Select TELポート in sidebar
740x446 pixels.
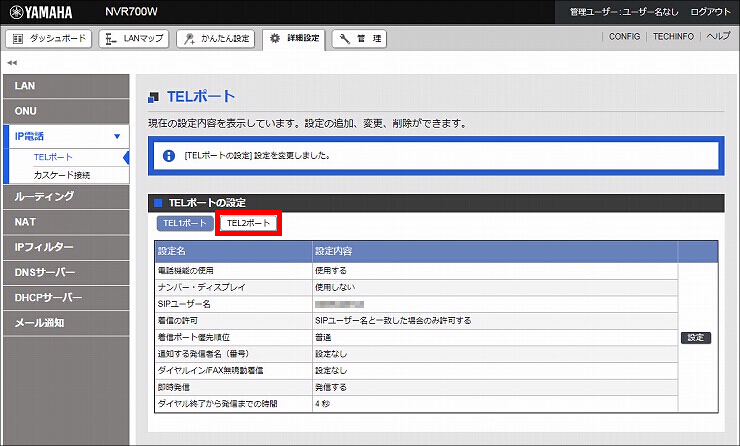click(x=53, y=157)
